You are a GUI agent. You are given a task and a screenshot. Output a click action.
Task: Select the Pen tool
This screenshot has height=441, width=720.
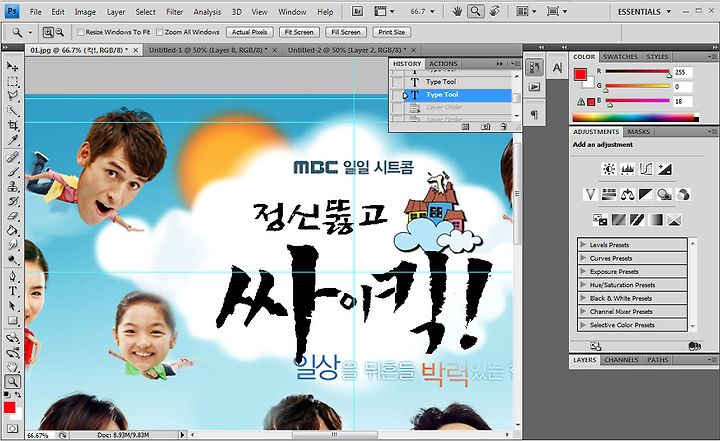(x=12, y=276)
